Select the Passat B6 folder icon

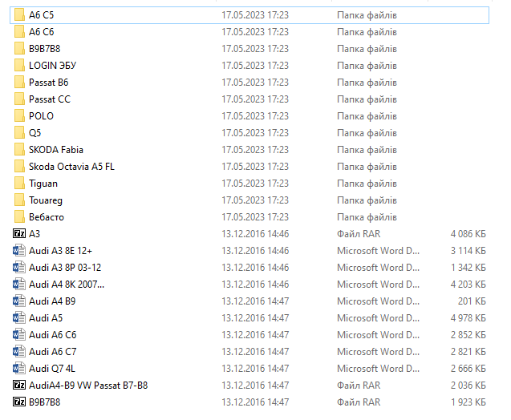(19, 83)
